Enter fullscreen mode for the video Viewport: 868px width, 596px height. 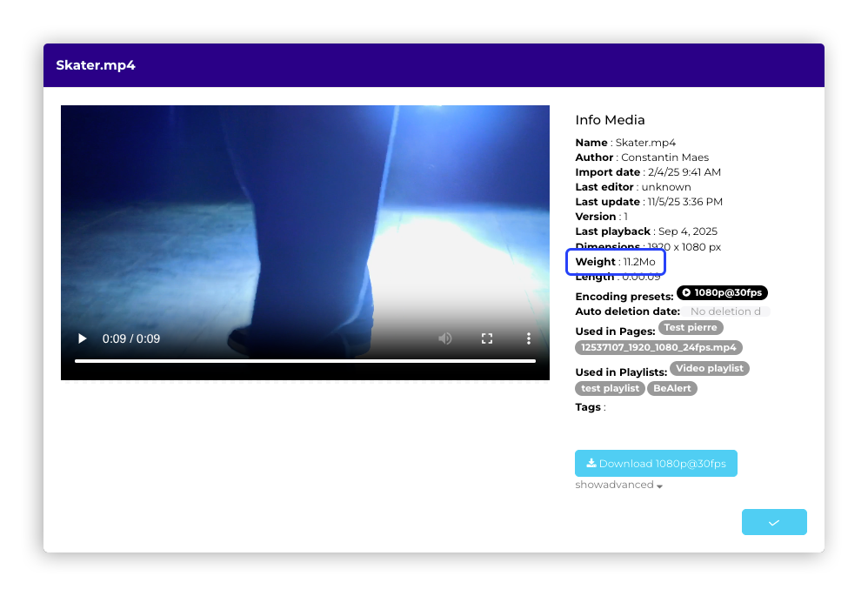click(x=487, y=338)
